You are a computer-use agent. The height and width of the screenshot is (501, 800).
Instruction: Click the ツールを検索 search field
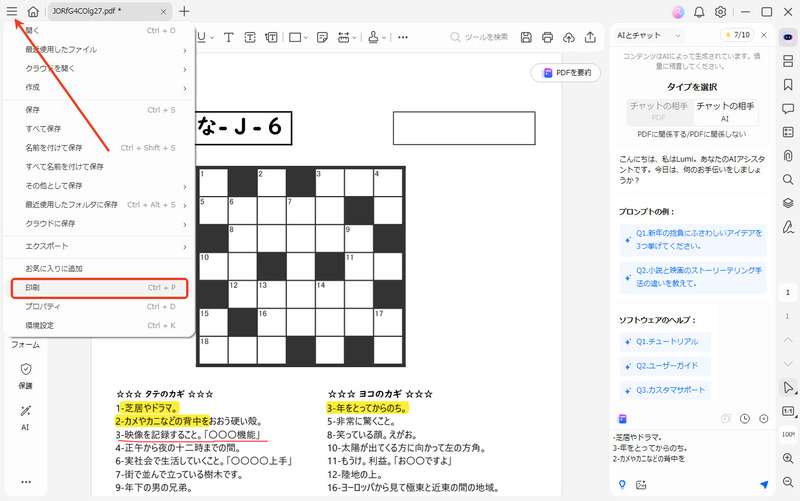click(x=480, y=37)
